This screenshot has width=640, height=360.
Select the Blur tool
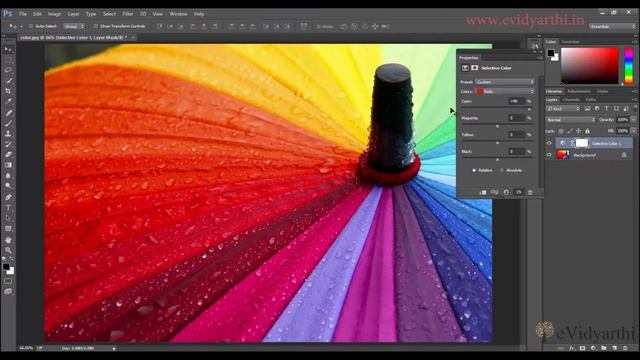pos(8,176)
